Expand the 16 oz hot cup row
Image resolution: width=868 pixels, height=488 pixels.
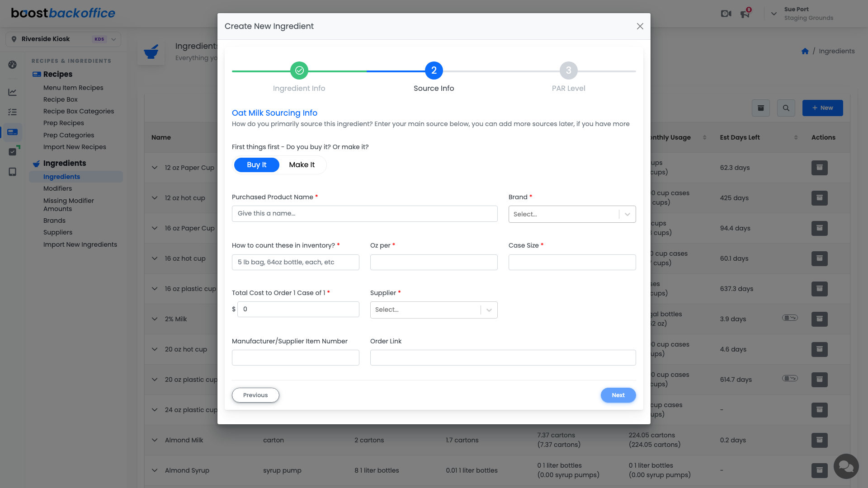click(155, 258)
